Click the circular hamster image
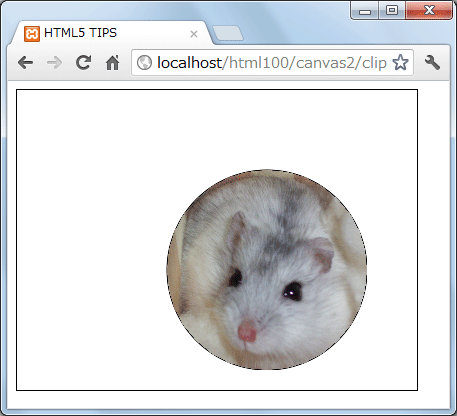457x416 pixels. point(267,269)
